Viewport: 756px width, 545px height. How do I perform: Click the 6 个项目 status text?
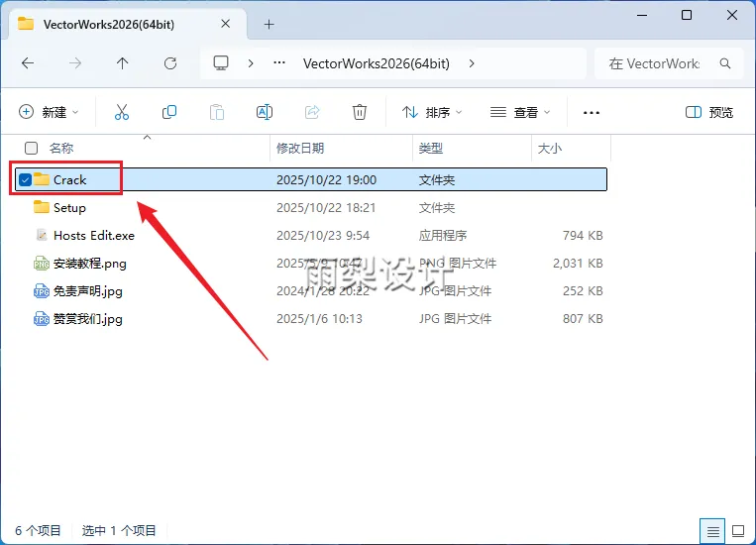(38, 530)
